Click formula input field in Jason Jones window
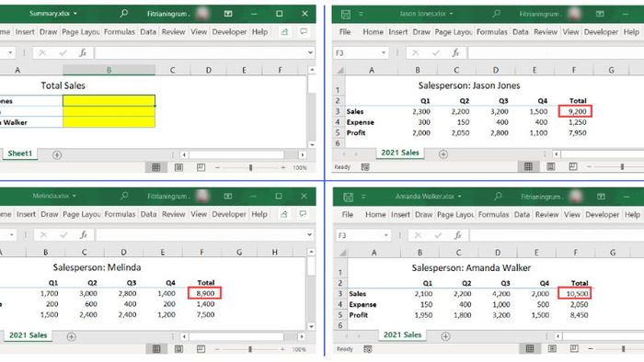The image size is (644, 362). click(x=556, y=52)
